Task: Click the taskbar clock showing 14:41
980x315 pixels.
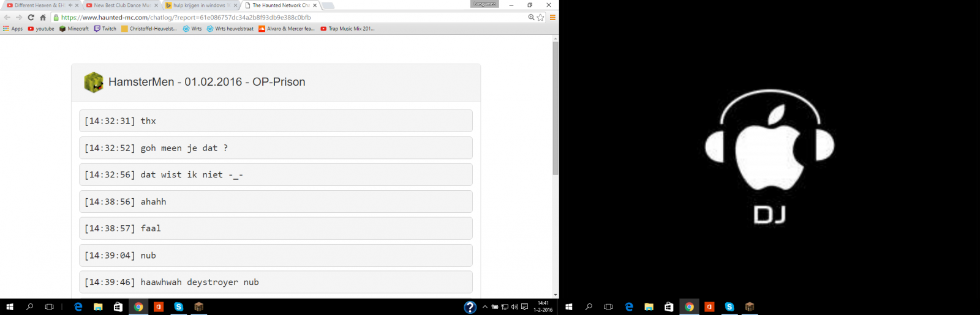Action: click(543, 307)
